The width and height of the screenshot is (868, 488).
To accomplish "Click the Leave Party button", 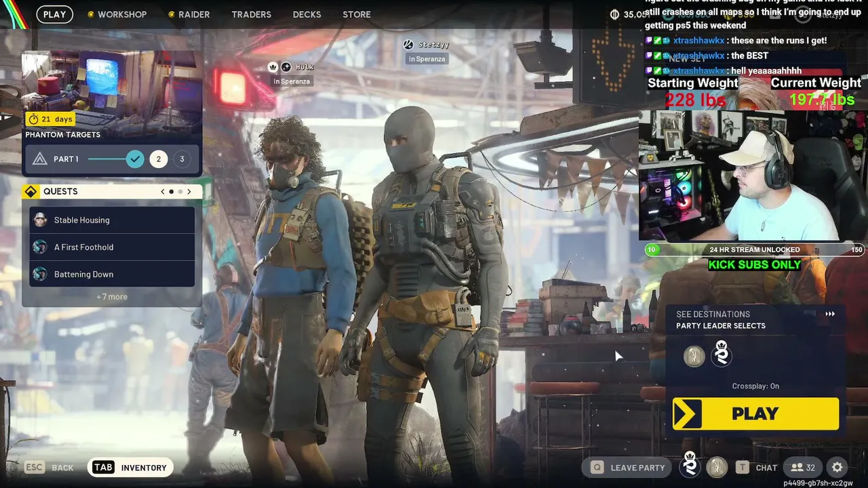I will pyautogui.click(x=628, y=468).
